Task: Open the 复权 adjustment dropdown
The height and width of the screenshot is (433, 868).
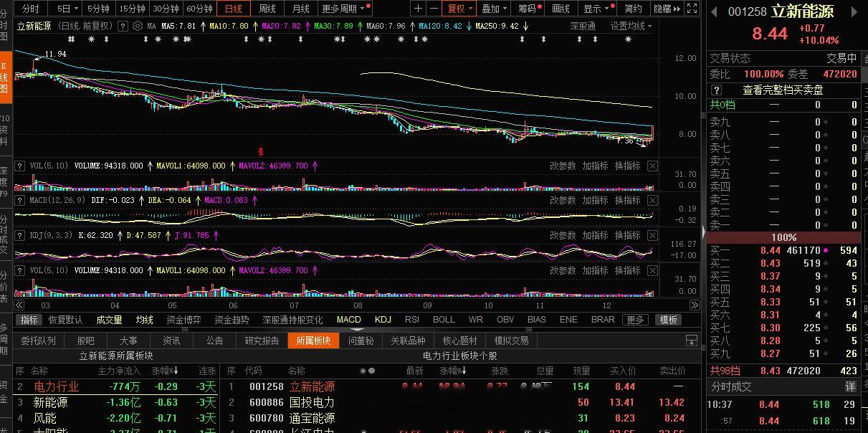Action: (x=457, y=9)
